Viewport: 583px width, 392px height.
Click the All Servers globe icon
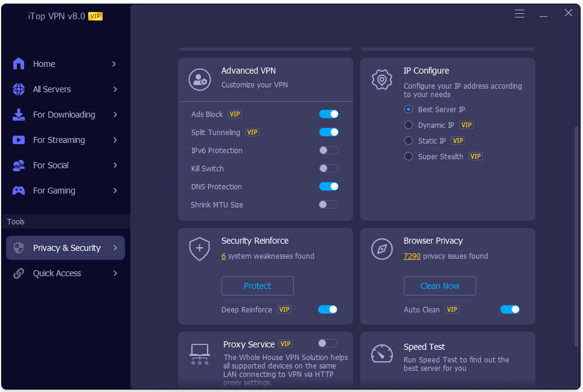tap(19, 89)
